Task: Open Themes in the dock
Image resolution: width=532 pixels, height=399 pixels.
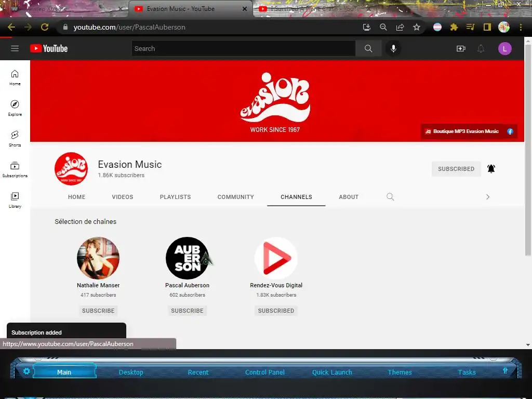Action: 400,372
